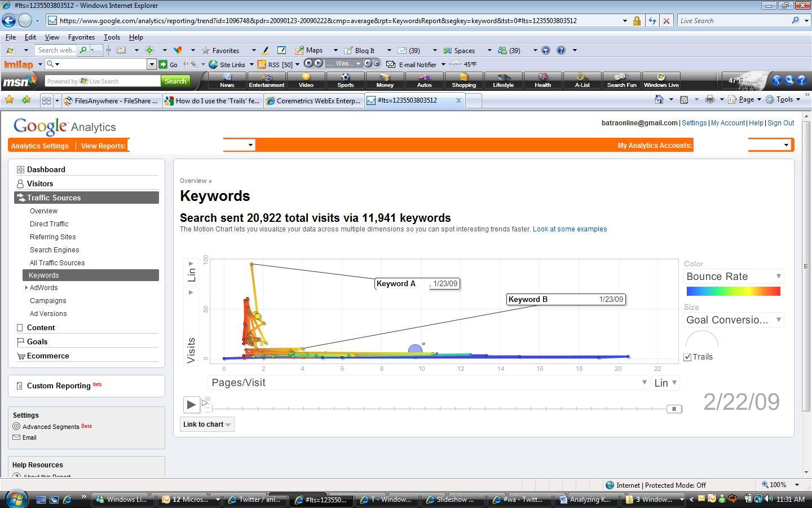
Task: Click the page Refresh icon beside address bar
Action: click(652, 21)
